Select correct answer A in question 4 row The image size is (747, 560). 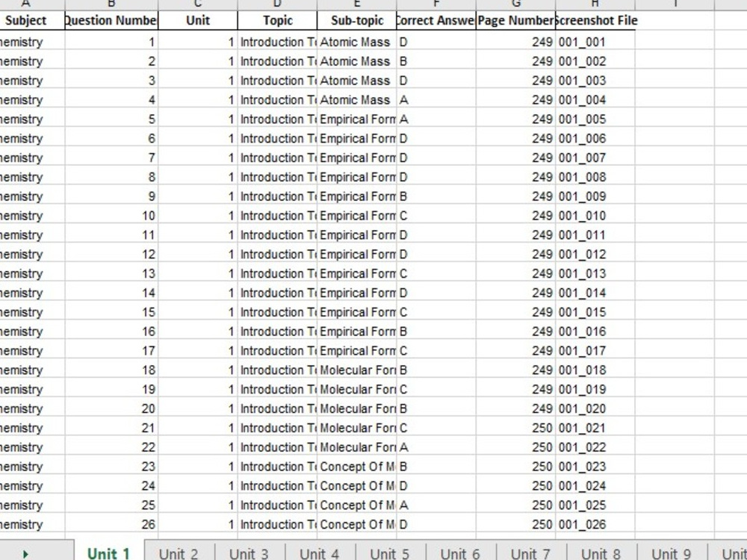(x=436, y=100)
